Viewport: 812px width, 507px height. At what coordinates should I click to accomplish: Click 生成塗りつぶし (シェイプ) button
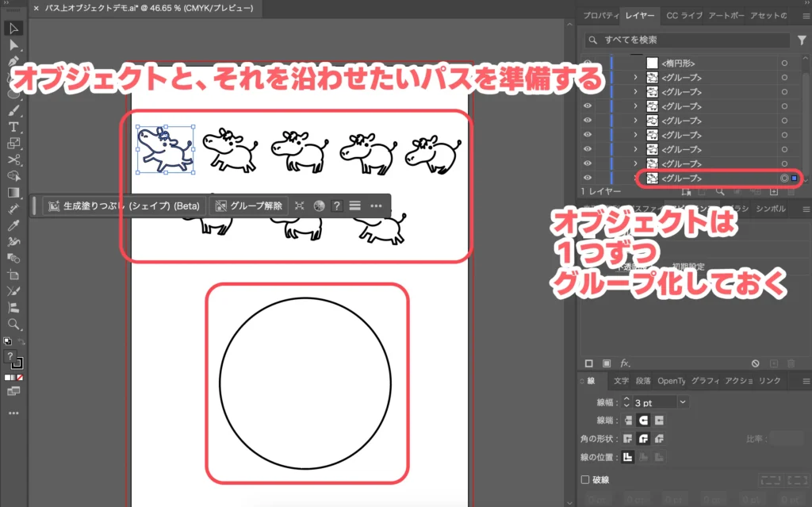click(123, 205)
